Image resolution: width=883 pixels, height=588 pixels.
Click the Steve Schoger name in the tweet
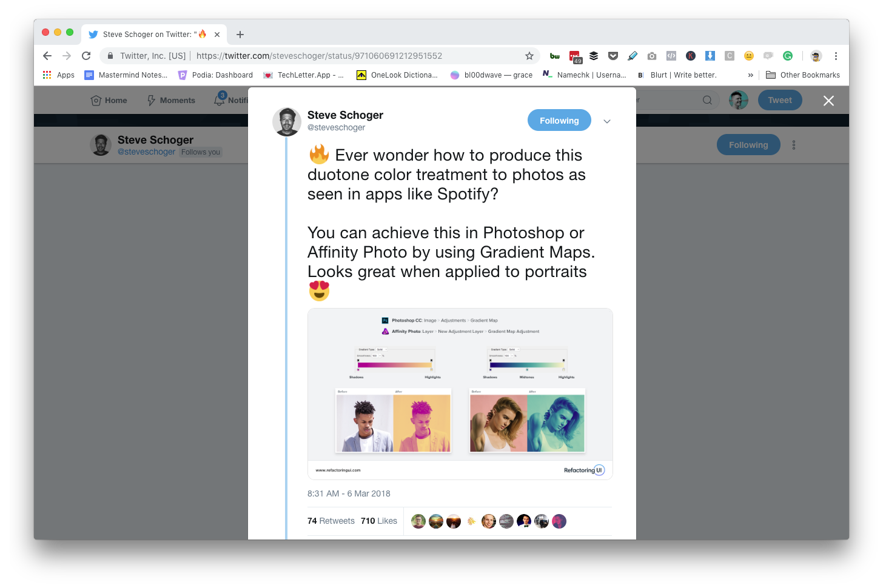[x=345, y=115]
